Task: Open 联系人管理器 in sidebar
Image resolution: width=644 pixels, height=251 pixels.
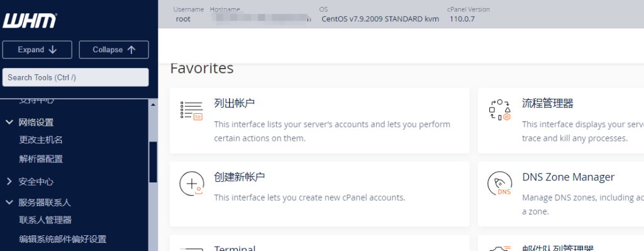Action: click(x=45, y=220)
